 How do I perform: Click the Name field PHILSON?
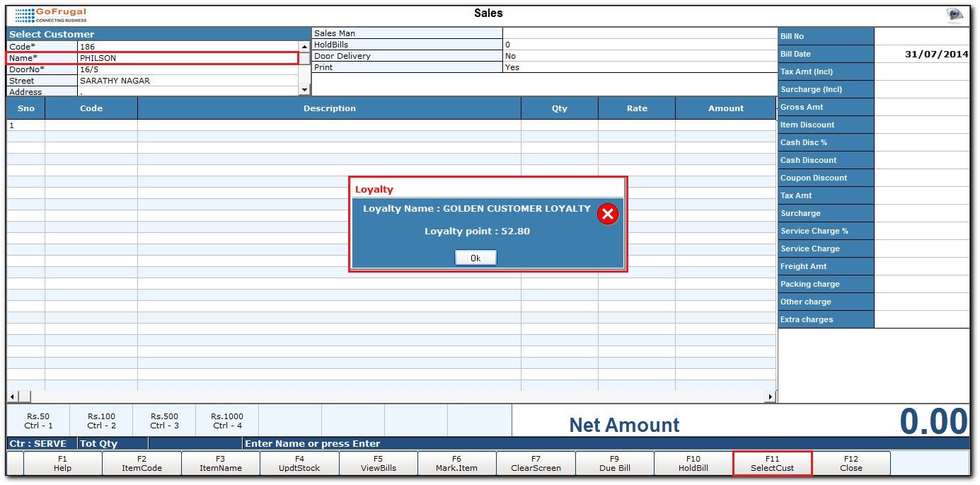coord(188,58)
